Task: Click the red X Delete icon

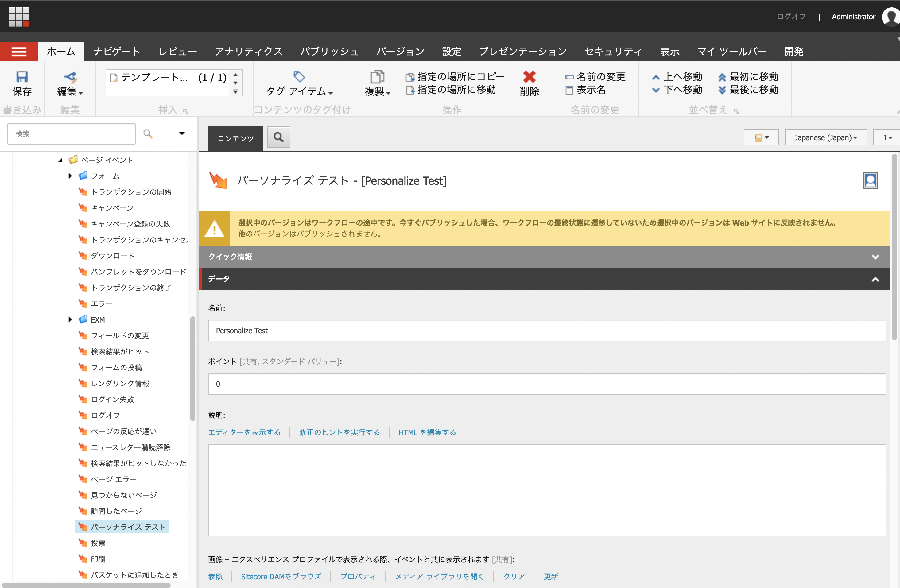Action: 529,77
